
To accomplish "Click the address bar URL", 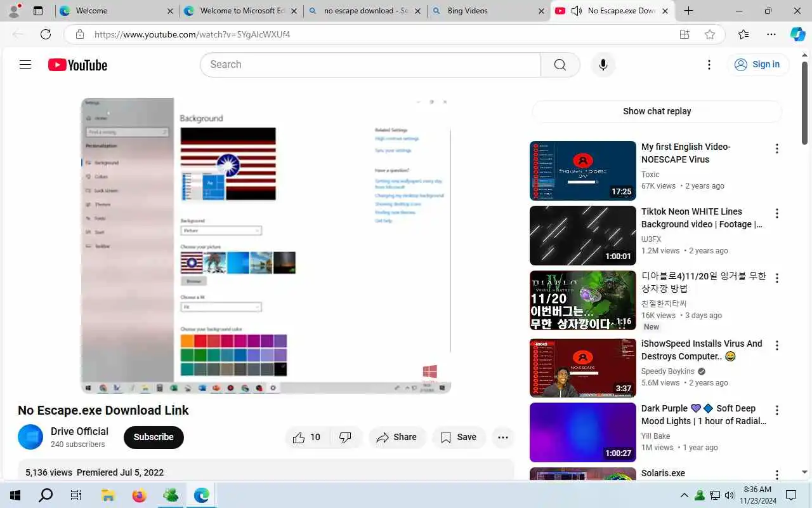I will coord(192,34).
